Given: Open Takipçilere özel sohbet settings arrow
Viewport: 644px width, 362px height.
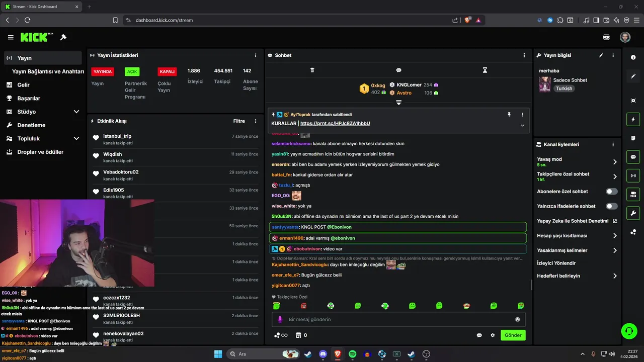Looking at the screenshot, I should 615,176.
